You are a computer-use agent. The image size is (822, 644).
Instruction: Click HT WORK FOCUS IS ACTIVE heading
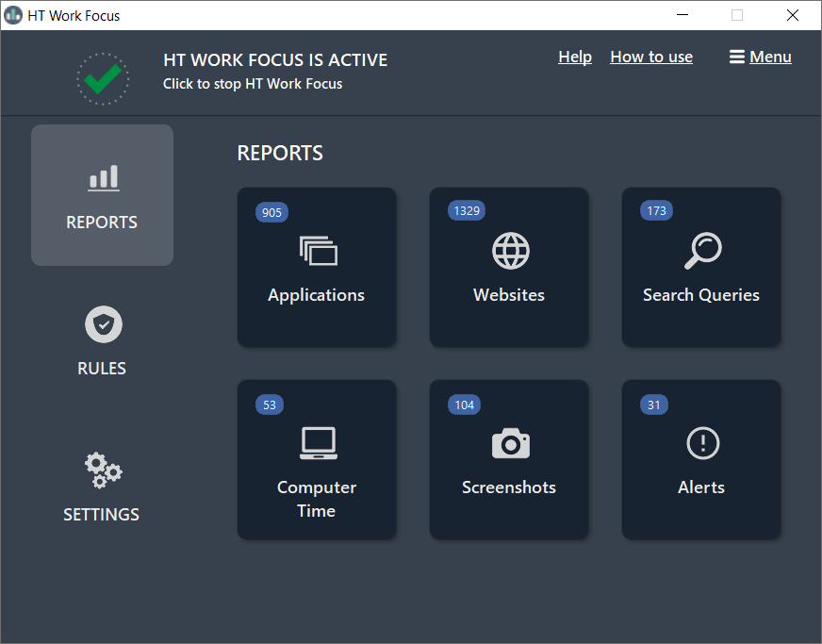275,59
